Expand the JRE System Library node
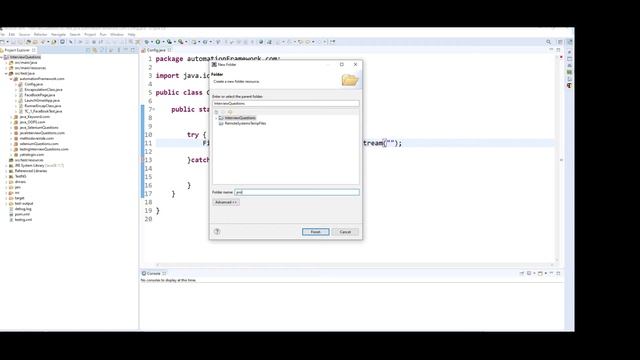The height and width of the screenshot is (360, 640). (7, 166)
